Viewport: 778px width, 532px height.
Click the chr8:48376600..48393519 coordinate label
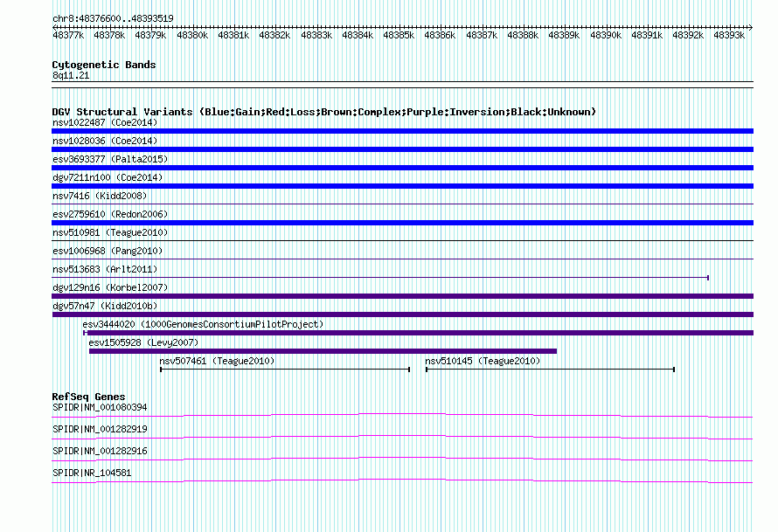(113, 18)
